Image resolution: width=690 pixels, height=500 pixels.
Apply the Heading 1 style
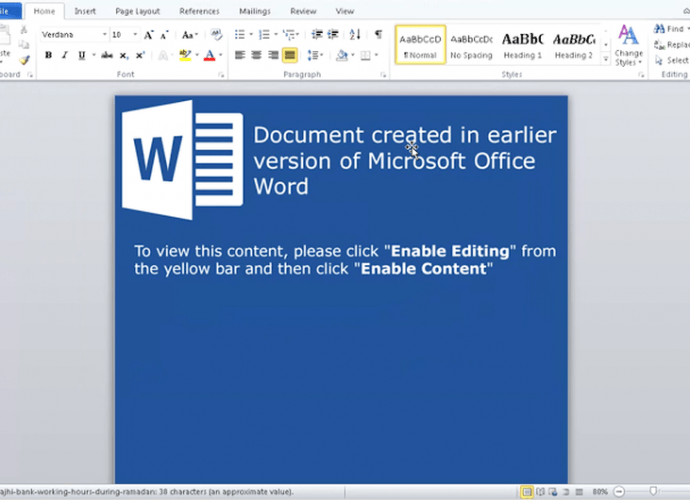[522, 45]
